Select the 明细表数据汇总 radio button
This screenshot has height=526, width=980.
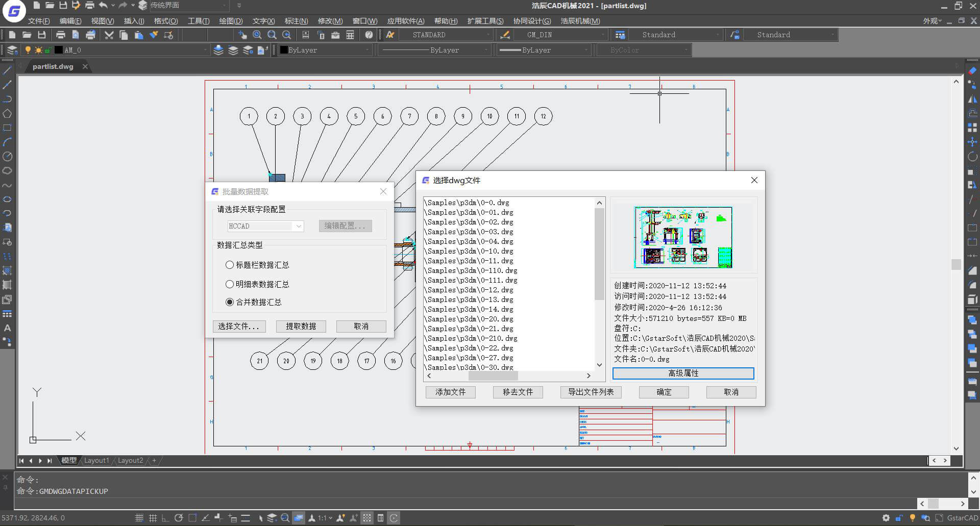230,284
